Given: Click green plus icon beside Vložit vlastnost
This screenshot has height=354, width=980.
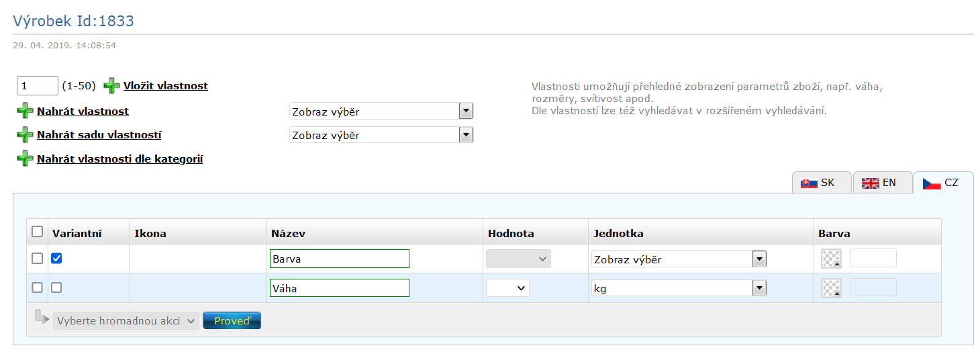Looking at the screenshot, I should 111,86.
